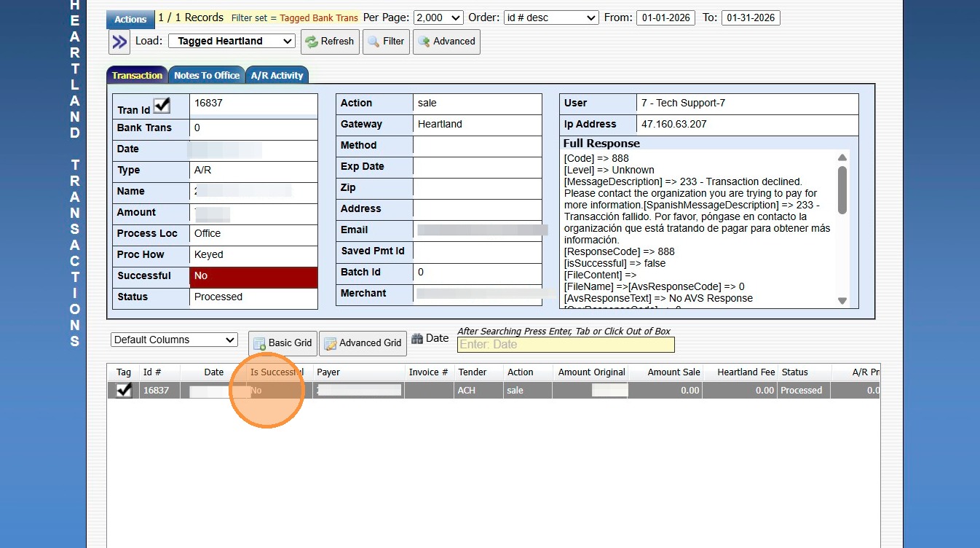This screenshot has height=548, width=980.
Task: Click the User value 7 - Tech Support-7
Action: [683, 103]
